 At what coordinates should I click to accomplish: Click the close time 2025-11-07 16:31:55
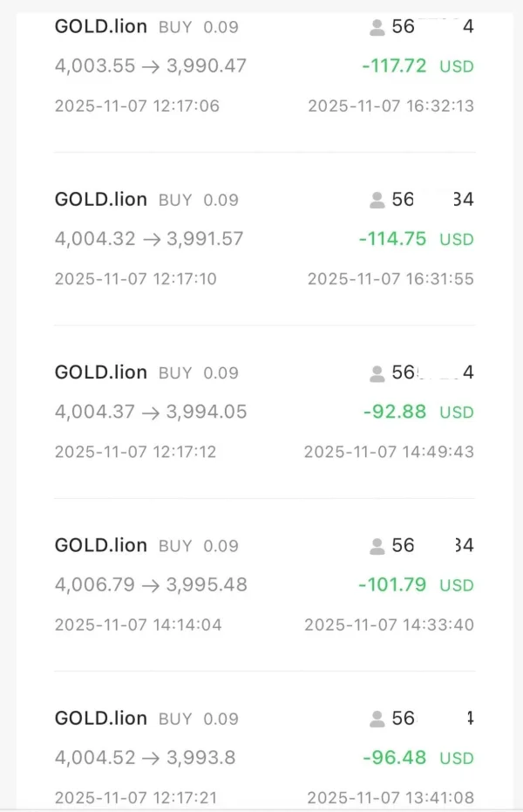point(391,279)
